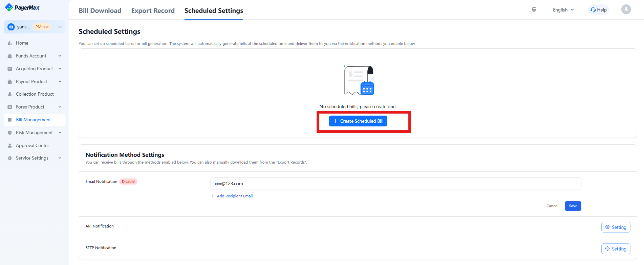Open the merchant account switcher dropdown
The height and width of the screenshot is (265, 644).
60,27
